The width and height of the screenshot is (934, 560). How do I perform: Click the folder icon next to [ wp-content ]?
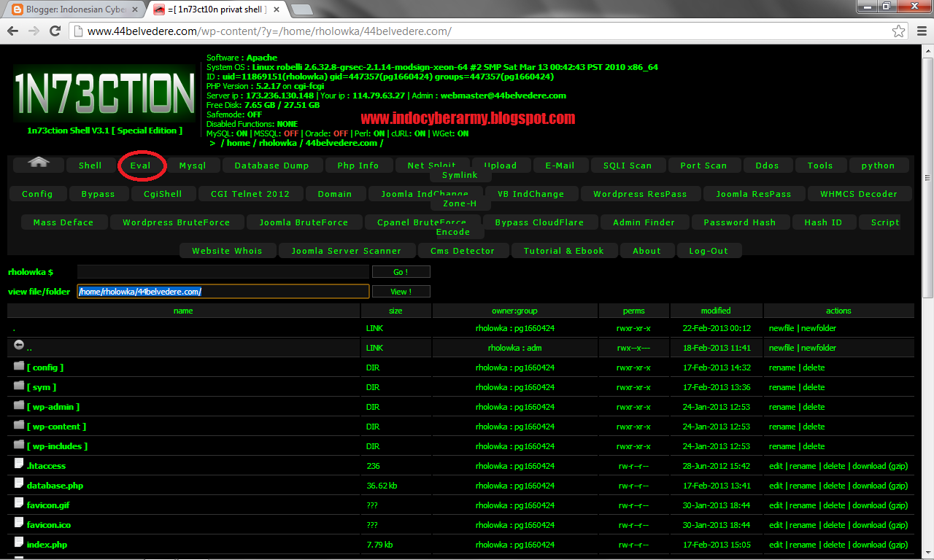click(19, 424)
